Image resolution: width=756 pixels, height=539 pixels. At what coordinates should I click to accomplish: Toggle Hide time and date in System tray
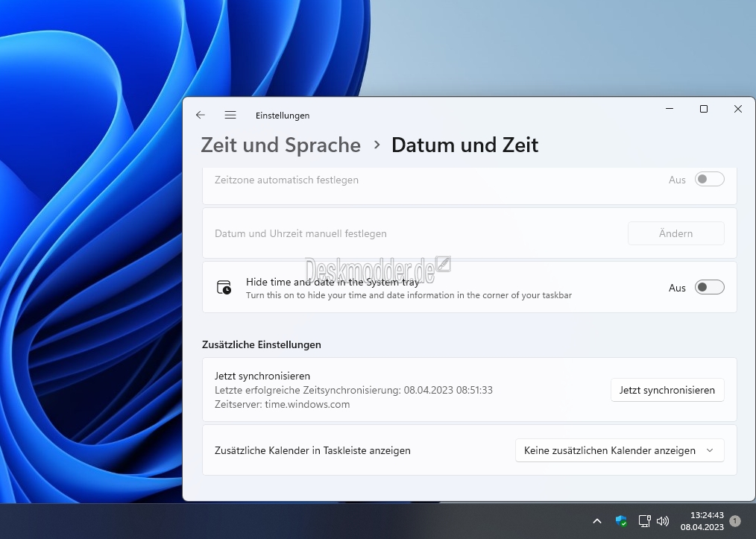coord(709,287)
